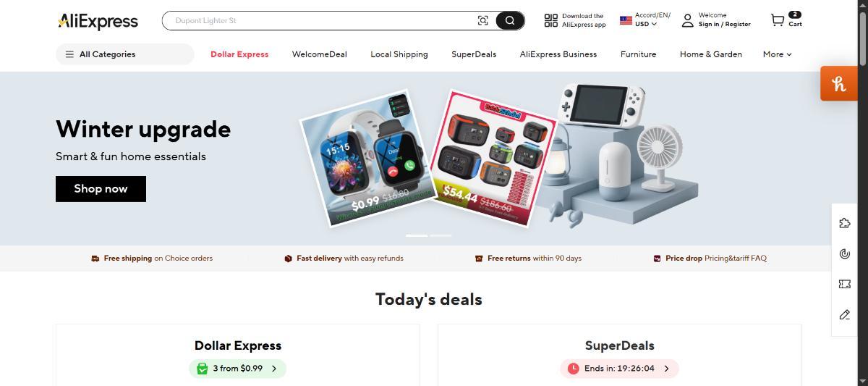868x386 pixels.
Task: Click the puzzle piece sidebar icon
Action: click(x=845, y=223)
